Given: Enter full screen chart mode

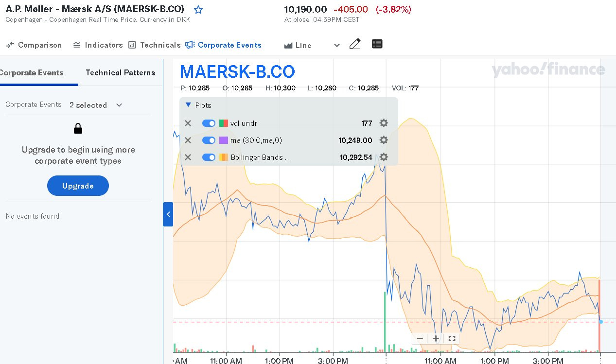Looking at the screenshot, I should (x=452, y=339).
